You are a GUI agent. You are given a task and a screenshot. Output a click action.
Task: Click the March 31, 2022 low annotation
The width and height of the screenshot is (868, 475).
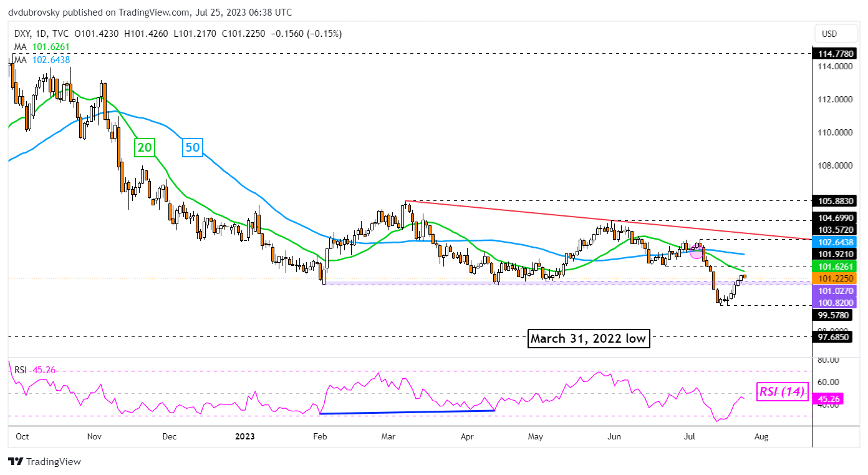click(x=589, y=339)
